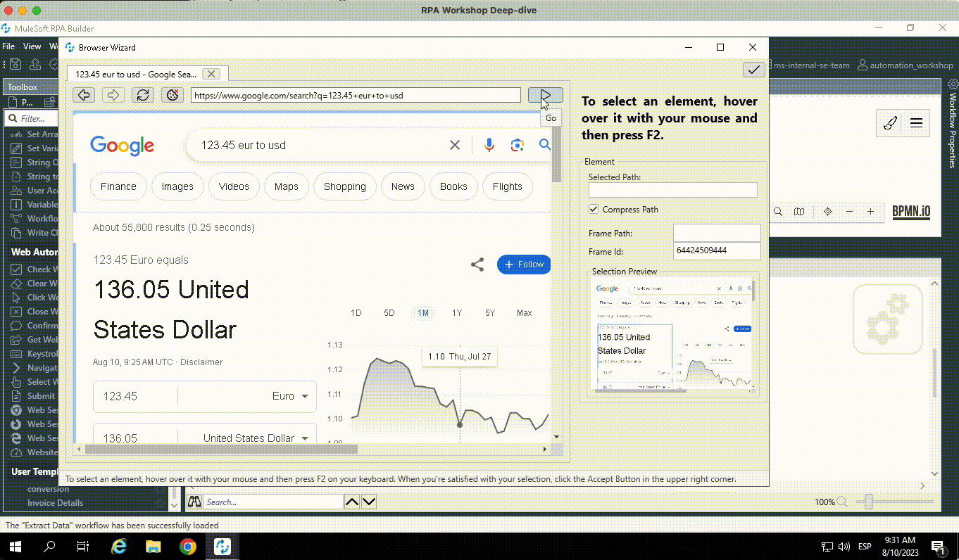Image resolution: width=959 pixels, height=560 pixels.
Task: Click the Google voice search microphone
Action: [489, 145]
